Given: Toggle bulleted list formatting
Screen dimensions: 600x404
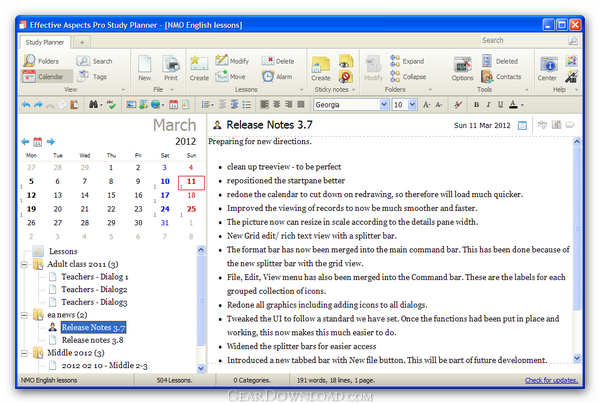Looking at the screenshot, I should click(247, 104).
